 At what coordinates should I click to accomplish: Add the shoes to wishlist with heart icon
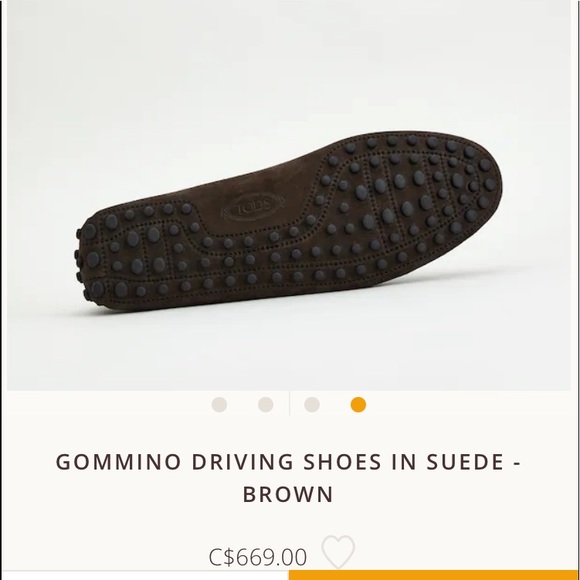tap(338, 552)
